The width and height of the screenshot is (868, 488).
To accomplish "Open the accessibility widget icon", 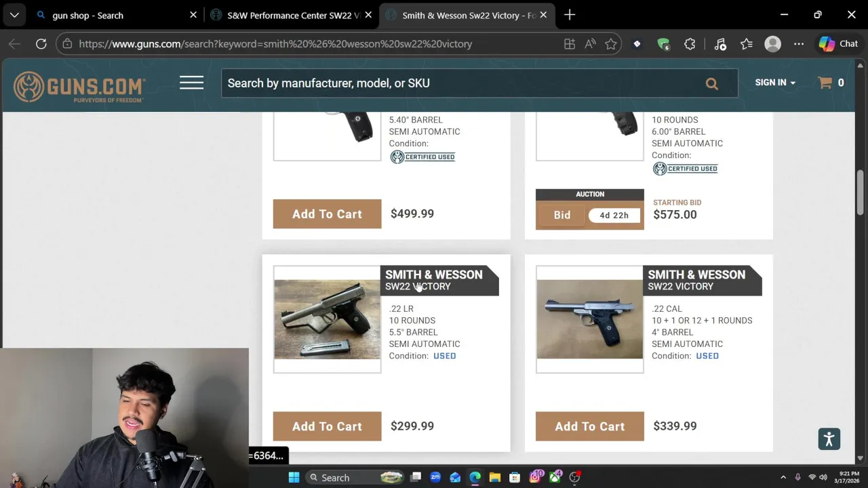I will coord(829,439).
